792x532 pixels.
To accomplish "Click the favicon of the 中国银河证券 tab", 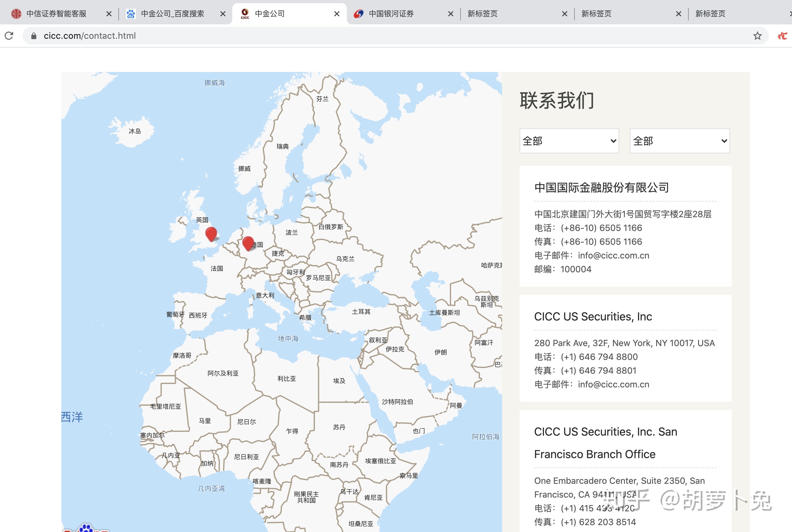I will click(358, 13).
